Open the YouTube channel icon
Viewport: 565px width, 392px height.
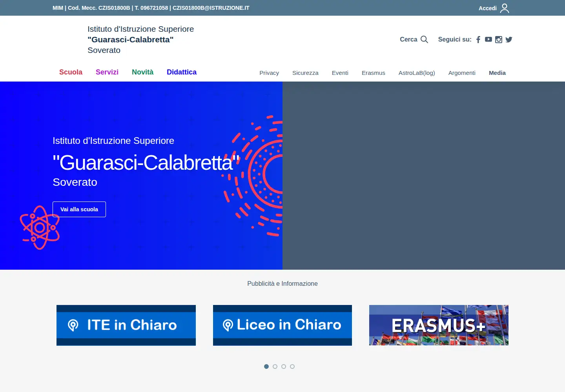coord(488,40)
